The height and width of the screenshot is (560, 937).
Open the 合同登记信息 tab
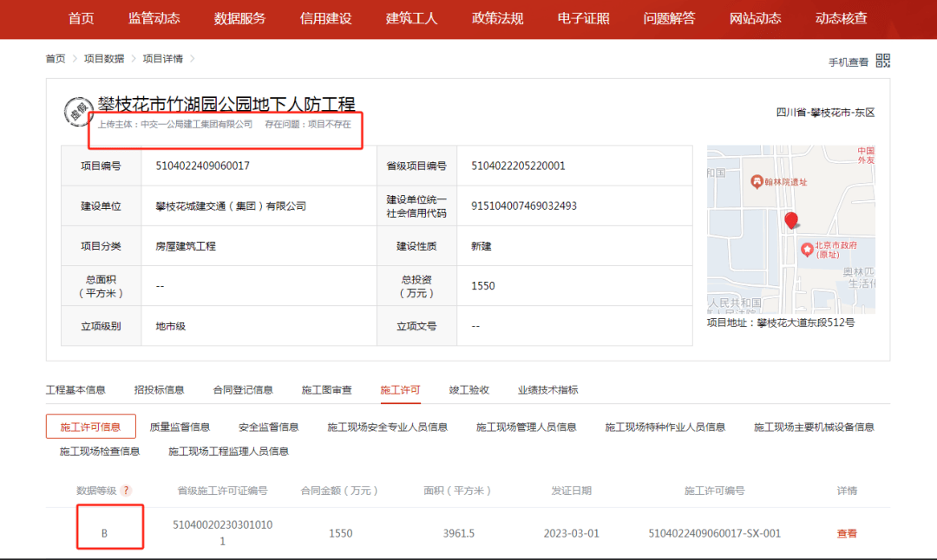tap(243, 390)
